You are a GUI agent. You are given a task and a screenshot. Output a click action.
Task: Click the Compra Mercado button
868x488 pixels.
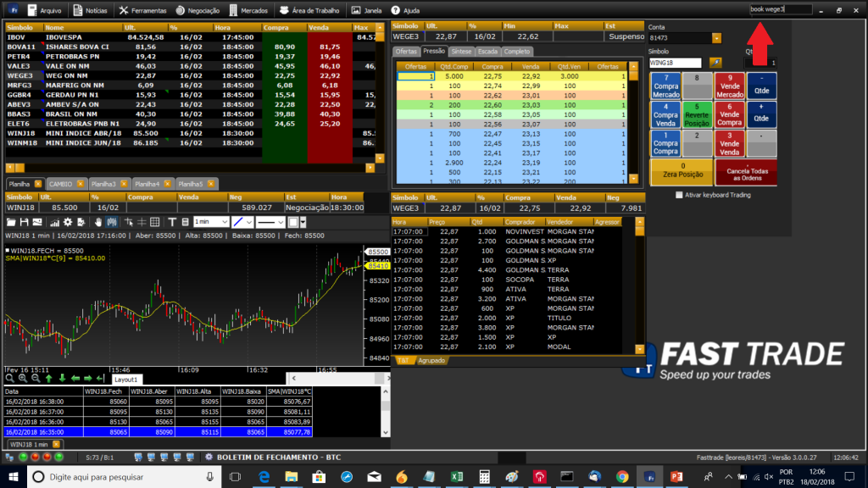[665, 86]
